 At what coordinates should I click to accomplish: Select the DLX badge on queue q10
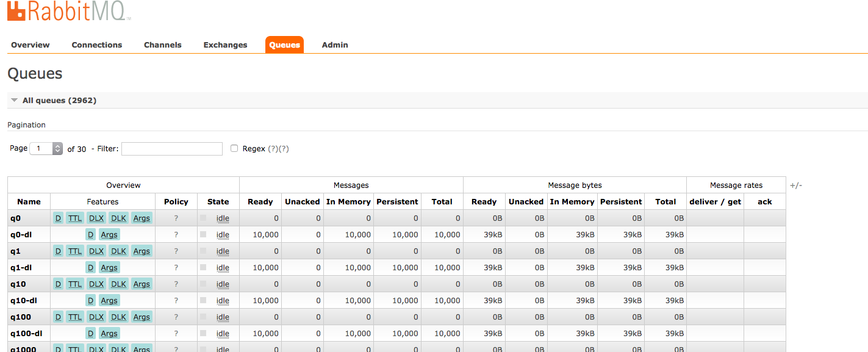coord(96,284)
